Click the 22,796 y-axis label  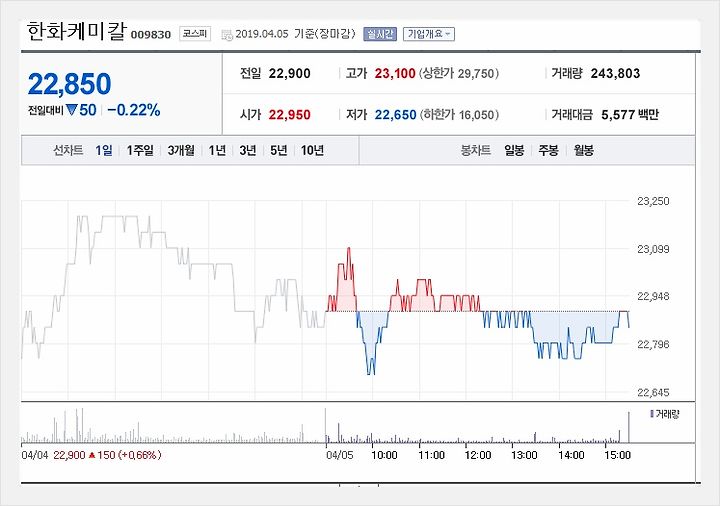point(653,344)
